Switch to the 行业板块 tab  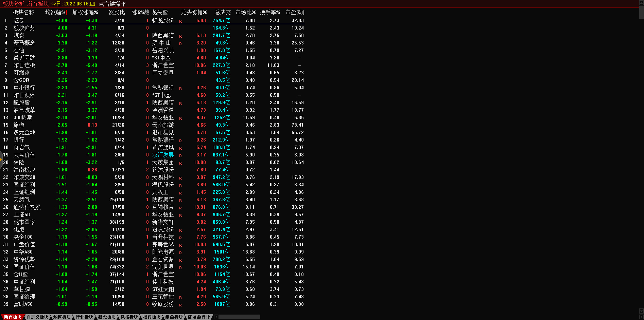[84, 317]
